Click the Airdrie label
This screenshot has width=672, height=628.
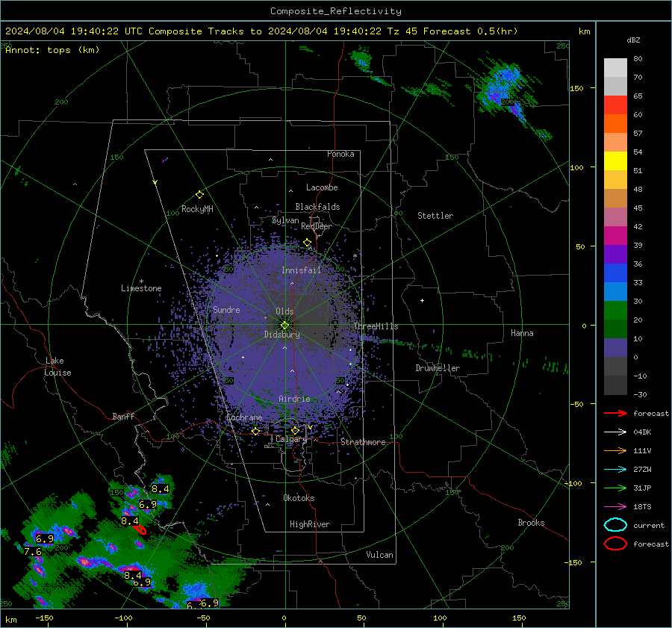pyautogui.click(x=294, y=399)
